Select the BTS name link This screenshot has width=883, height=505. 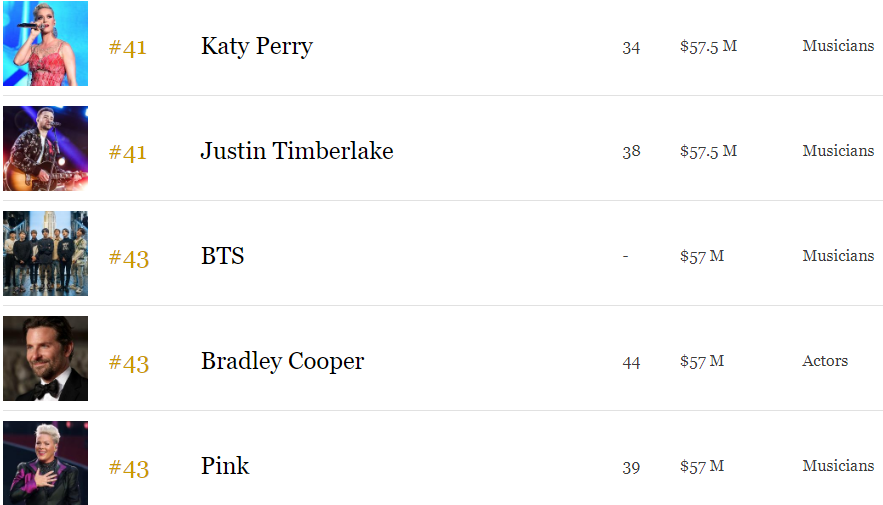click(222, 256)
